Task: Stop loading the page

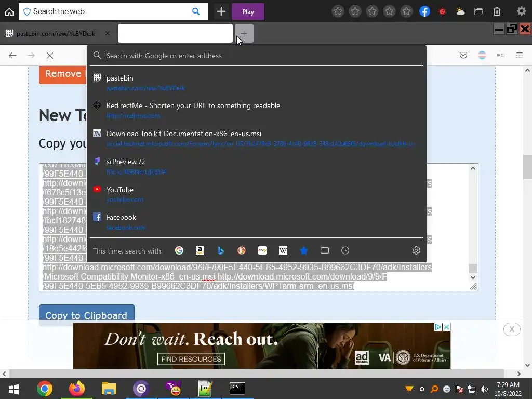Action: click(x=50, y=55)
